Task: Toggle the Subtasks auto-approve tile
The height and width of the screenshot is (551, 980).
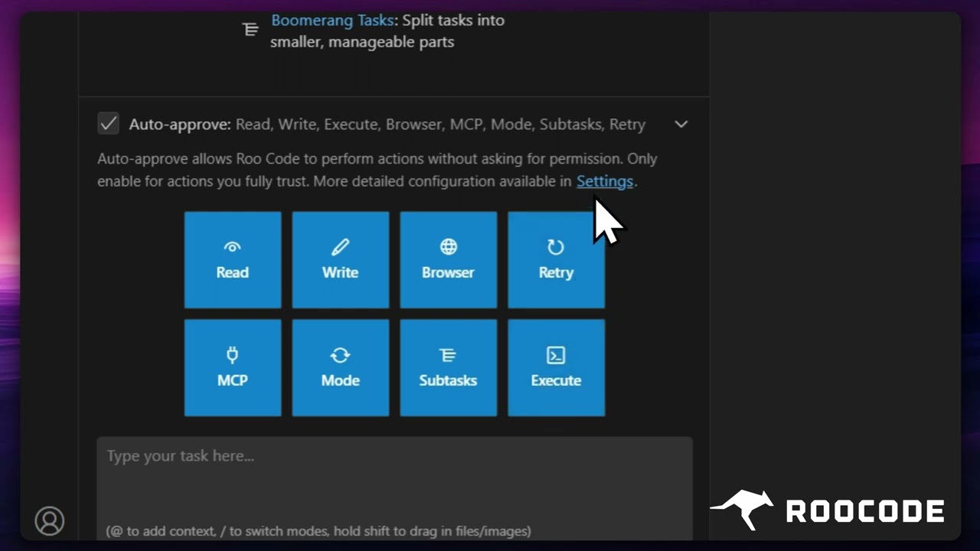Action: (x=449, y=368)
